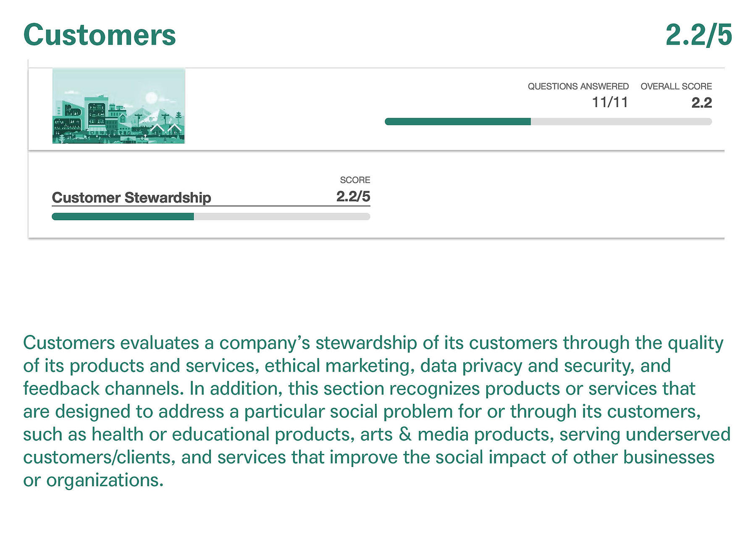Click the Overall Score label

coord(676,86)
